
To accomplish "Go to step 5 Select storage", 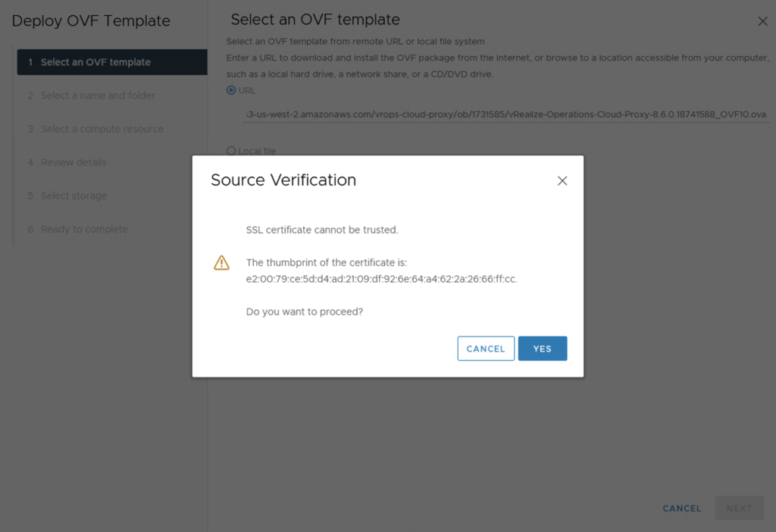I will pos(74,196).
